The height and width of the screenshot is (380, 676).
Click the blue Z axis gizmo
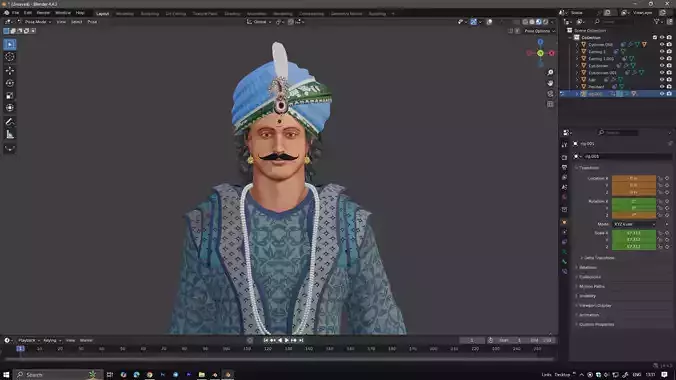(x=540, y=42)
